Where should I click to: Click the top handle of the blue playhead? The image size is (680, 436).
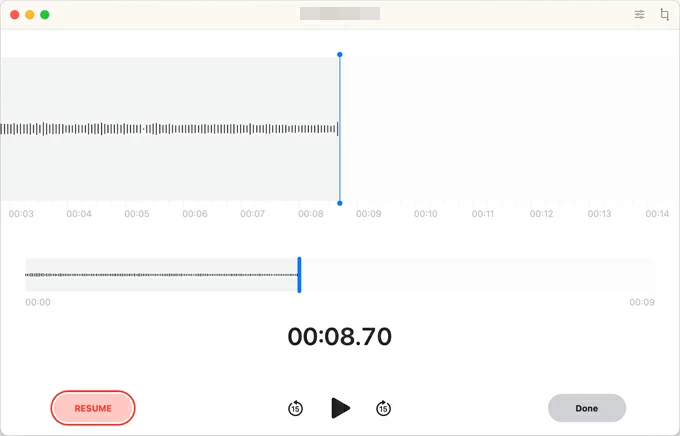[340, 55]
